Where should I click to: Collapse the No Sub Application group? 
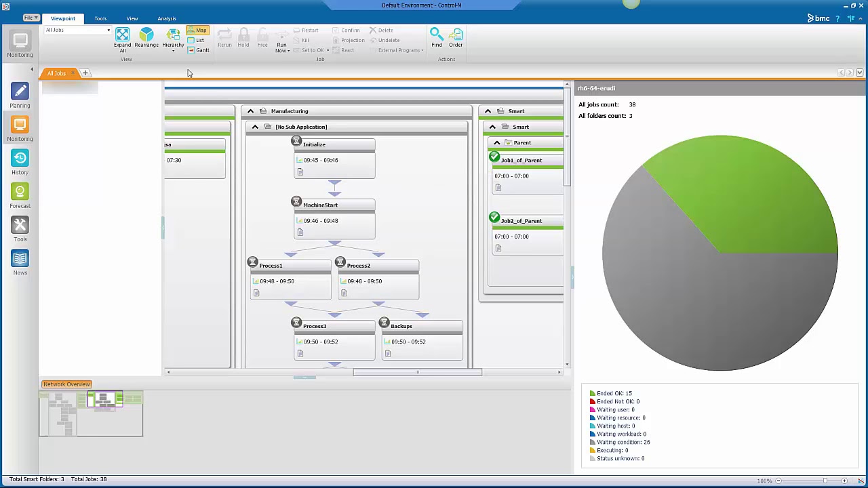tap(255, 127)
